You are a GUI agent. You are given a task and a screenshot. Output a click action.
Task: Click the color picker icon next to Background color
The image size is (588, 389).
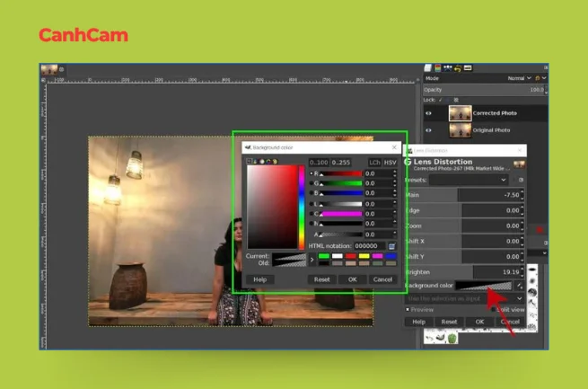tap(521, 286)
